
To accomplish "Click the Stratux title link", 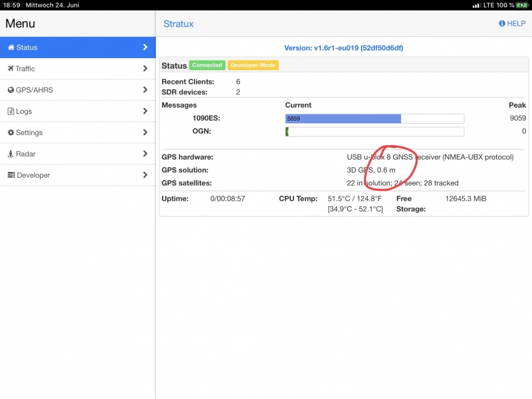I will click(178, 24).
